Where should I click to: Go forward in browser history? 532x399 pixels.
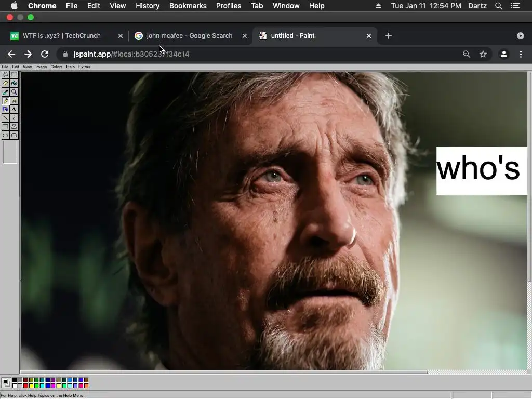pos(28,54)
